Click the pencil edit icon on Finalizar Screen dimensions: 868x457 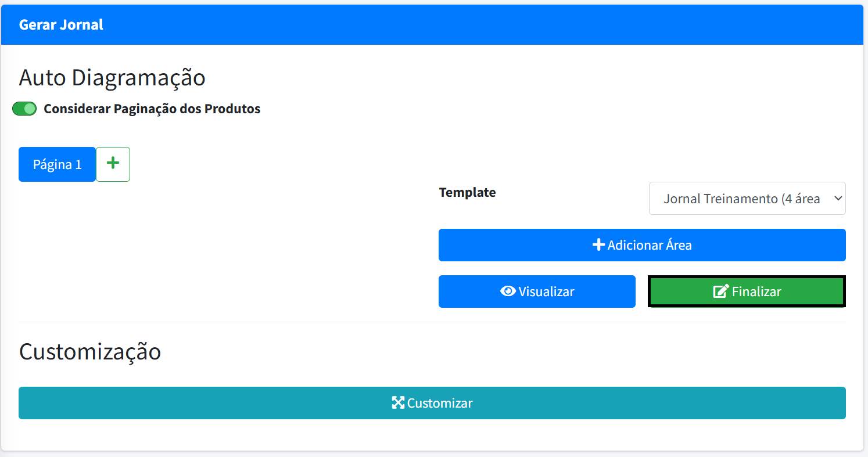[720, 292]
